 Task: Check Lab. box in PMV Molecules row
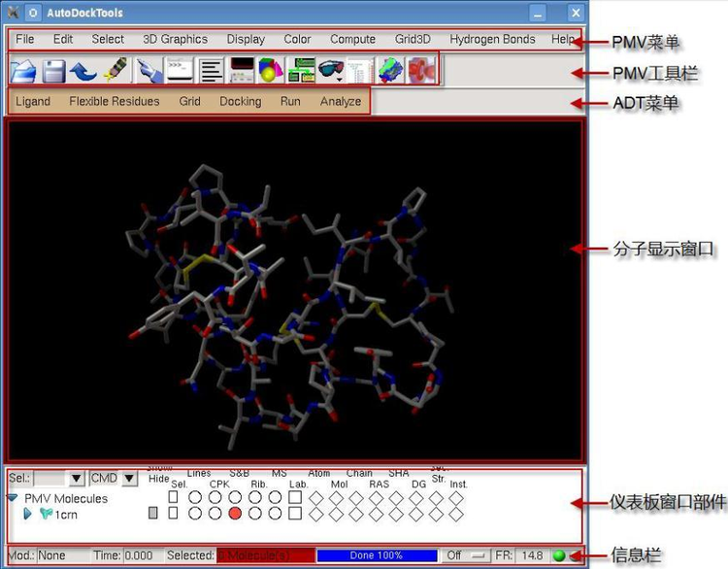pyautogui.click(x=295, y=497)
